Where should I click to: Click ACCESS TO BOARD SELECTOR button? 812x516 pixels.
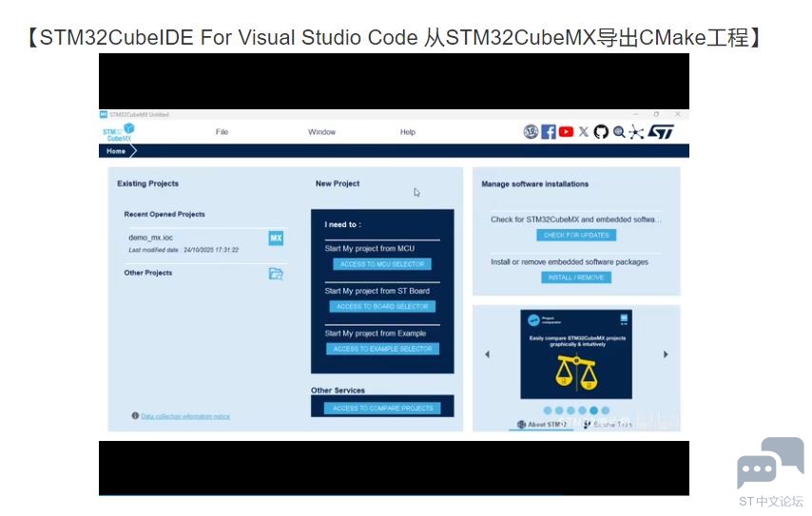click(x=382, y=306)
